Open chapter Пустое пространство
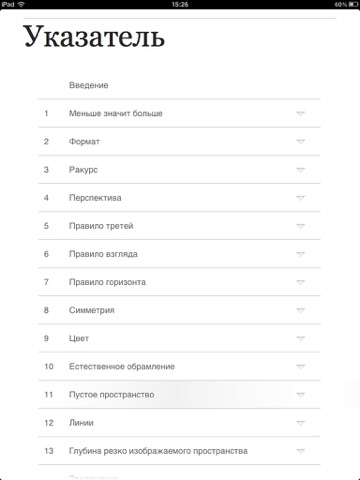 coord(112,395)
